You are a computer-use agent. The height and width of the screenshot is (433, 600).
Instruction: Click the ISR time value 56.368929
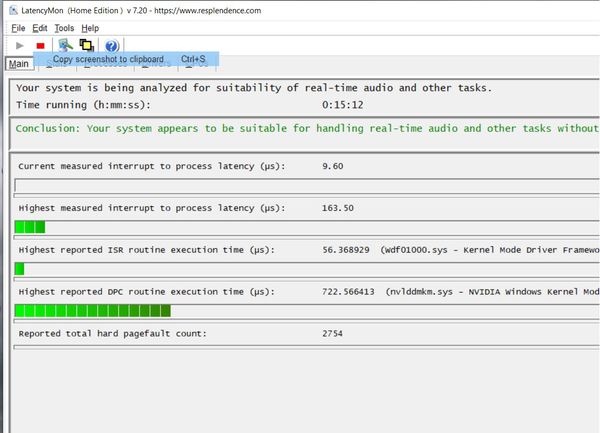coord(346,250)
